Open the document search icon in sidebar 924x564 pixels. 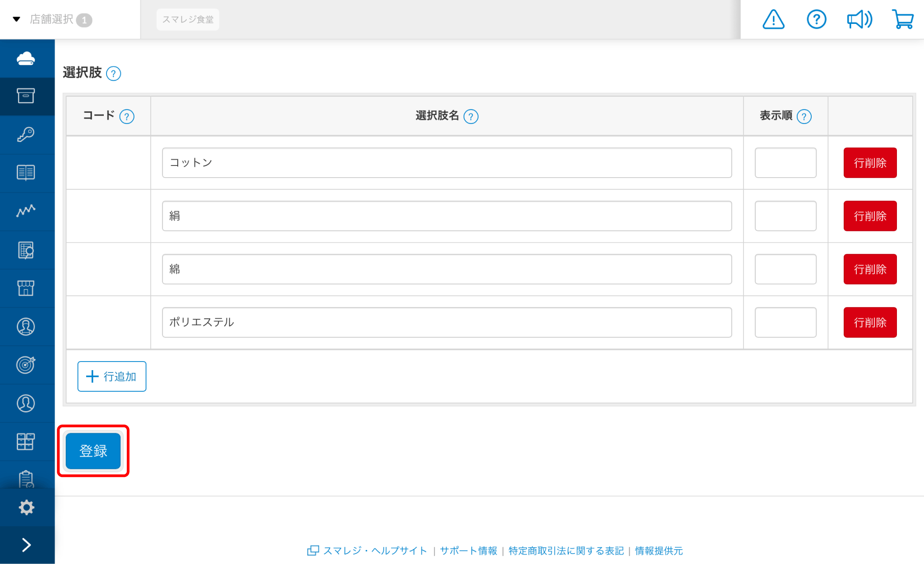26,250
